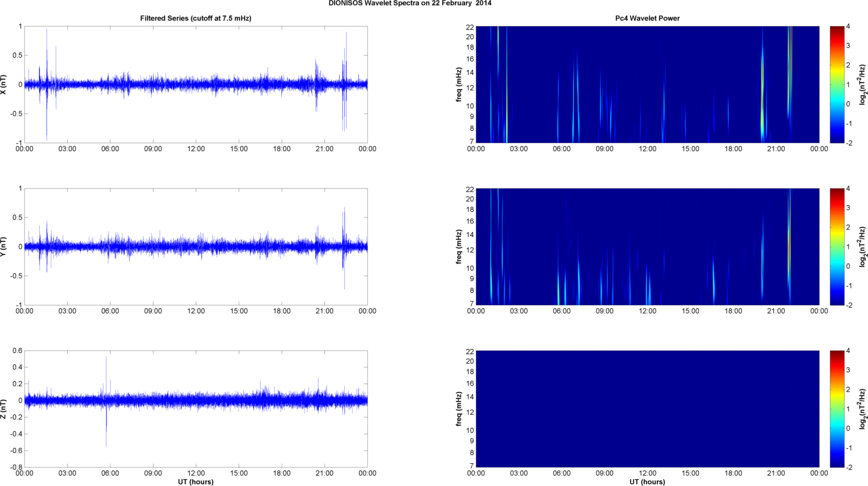Click the '22' frequency tick on top spectrogram
The width and height of the screenshot is (868, 486).
(x=470, y=27)
